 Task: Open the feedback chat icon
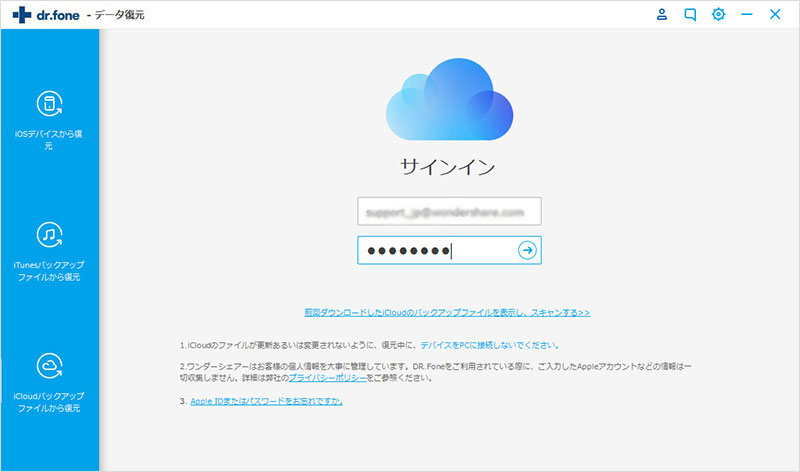click(x=690, y=14)
